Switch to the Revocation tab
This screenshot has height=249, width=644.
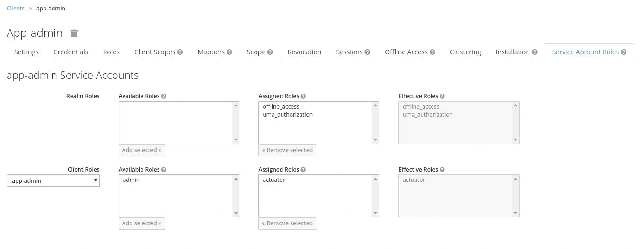pos(304,52)
